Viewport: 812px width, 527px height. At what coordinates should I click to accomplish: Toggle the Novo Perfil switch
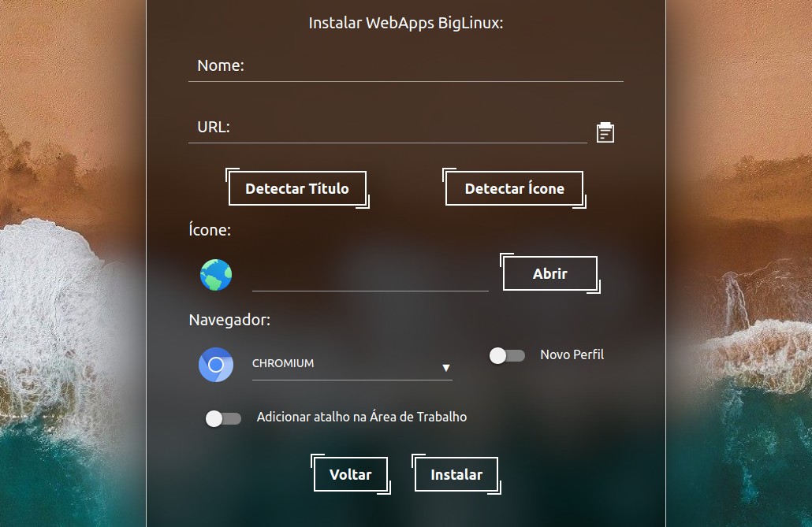coord(507,355)
